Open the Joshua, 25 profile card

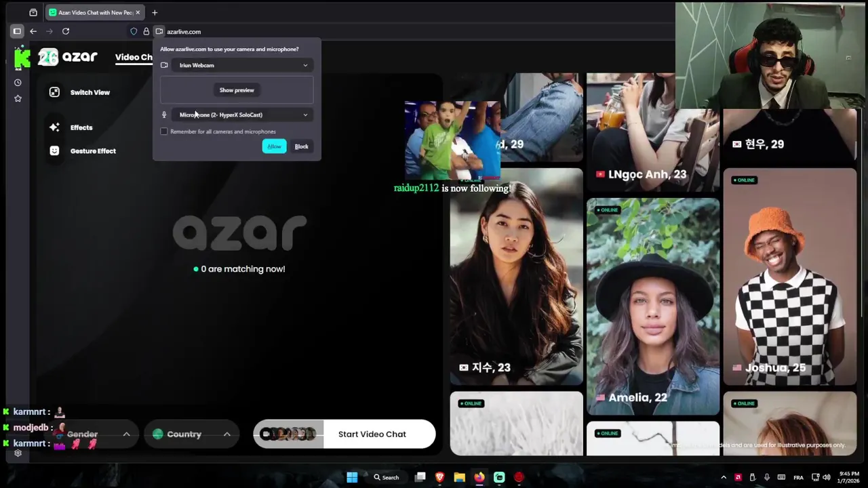(x=790, y=277)
